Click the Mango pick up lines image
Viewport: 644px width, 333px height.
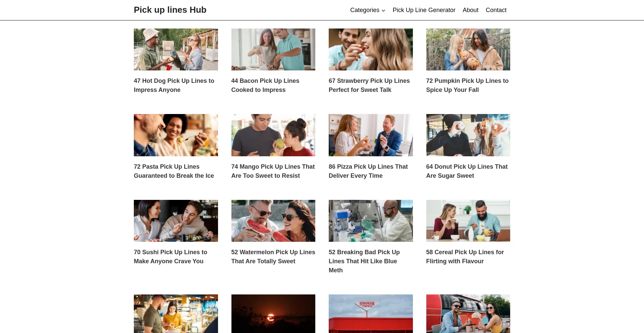click(273, 135)
